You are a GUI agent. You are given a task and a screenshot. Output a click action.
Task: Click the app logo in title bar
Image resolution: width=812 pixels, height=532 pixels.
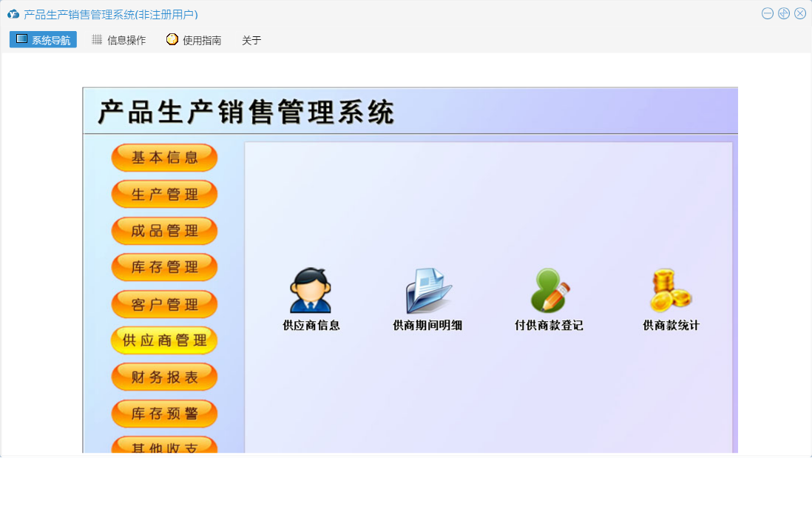click(13, 15)
